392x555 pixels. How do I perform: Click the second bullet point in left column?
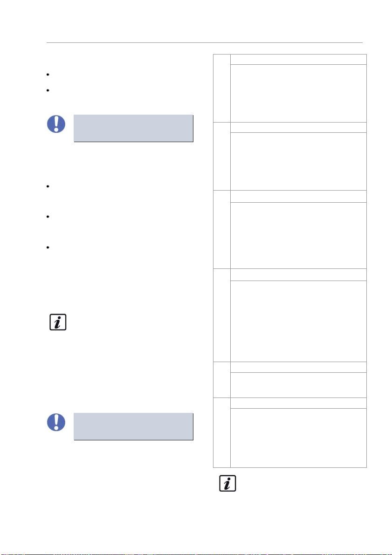point(47,90)
